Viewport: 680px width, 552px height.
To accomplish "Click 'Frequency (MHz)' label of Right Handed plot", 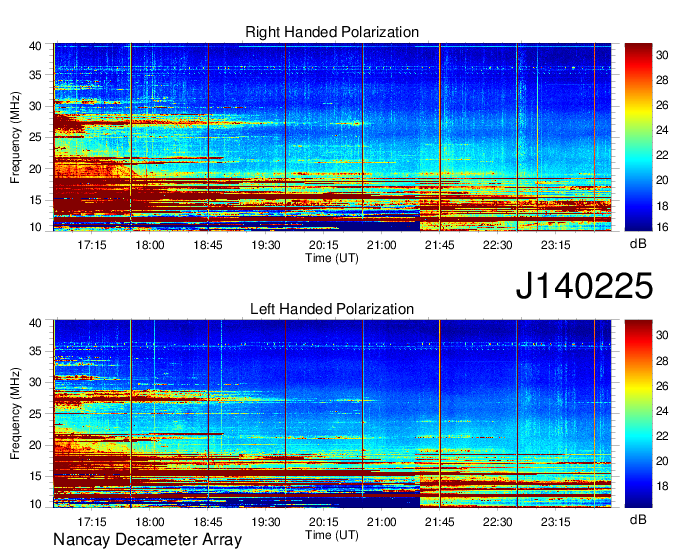I will [15, 137].
